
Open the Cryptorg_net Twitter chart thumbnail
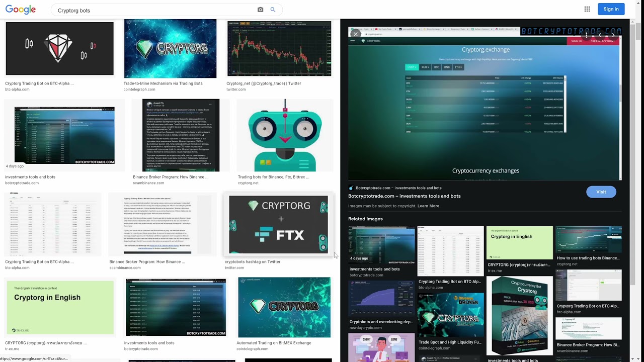pos(279,49)
